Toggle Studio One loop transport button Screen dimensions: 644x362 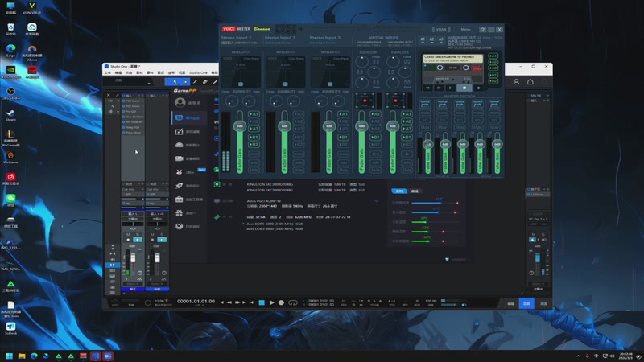[293, 303]
